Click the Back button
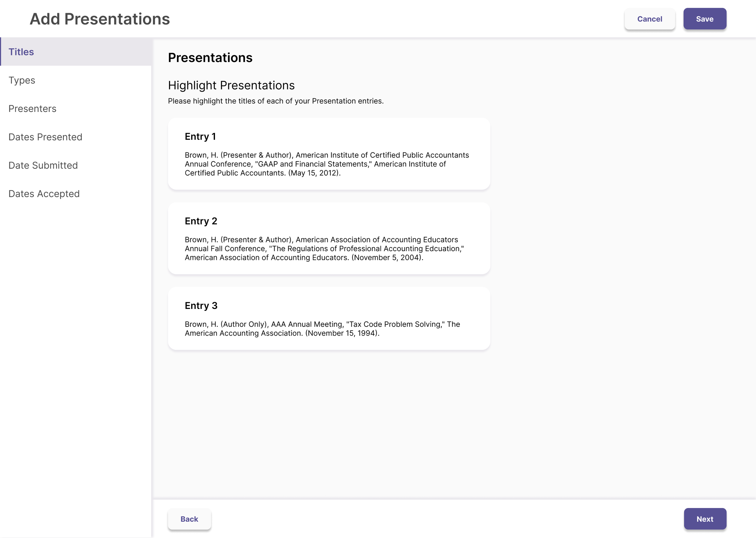Viewport: 756px width, 538px height. 189,519
